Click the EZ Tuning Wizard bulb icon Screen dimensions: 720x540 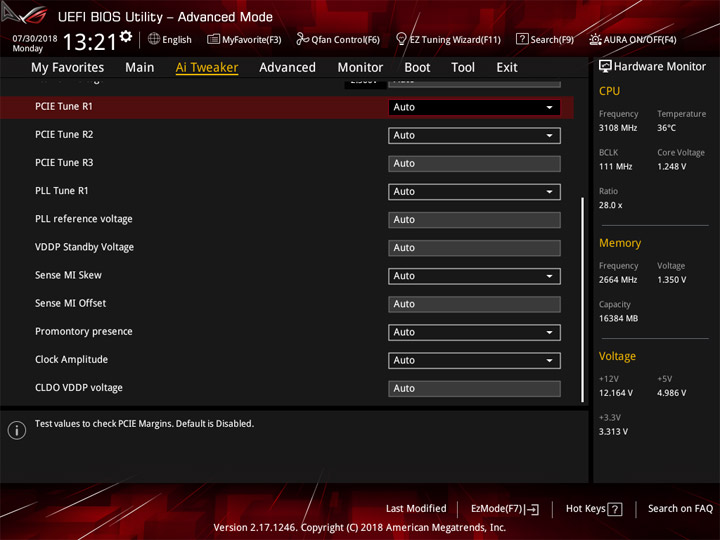(x=401, y=39)
